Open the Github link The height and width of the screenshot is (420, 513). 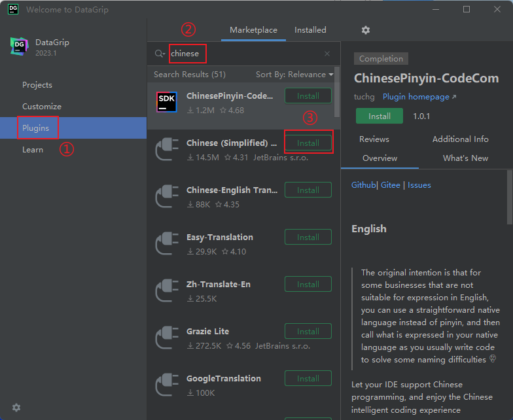(x=364, y=185)
